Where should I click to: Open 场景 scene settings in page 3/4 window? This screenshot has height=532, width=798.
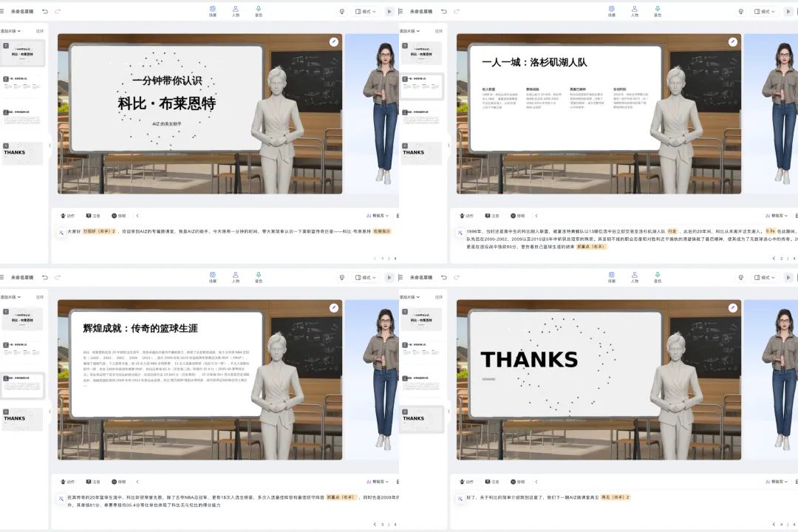(x=213, y=278)
